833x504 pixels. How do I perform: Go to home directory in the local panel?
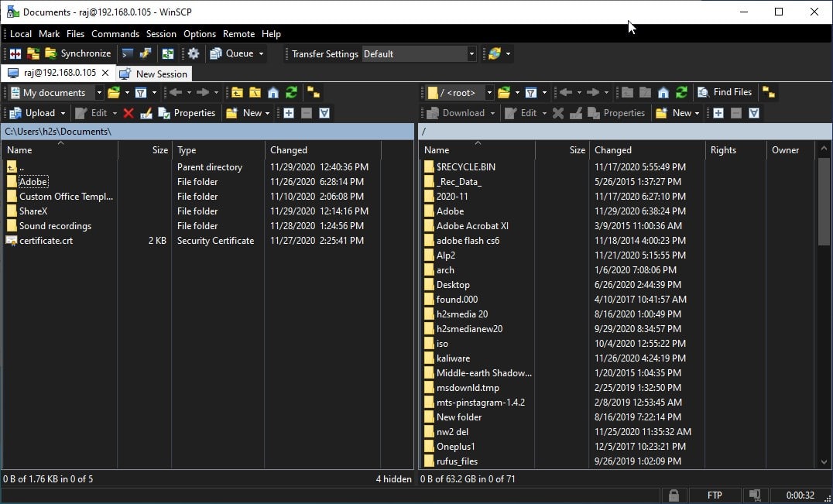pyautogui.click(x=273, y=92)
